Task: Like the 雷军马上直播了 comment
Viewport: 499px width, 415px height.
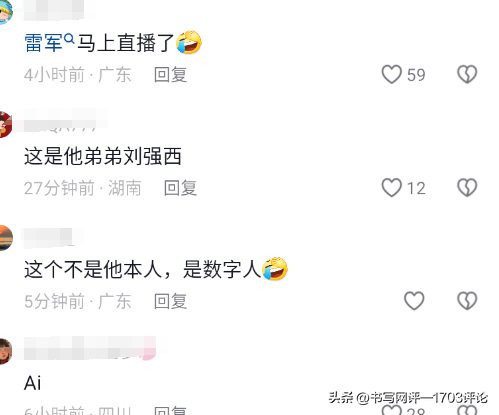Action: pyautogui.click(x=391, y=74)
